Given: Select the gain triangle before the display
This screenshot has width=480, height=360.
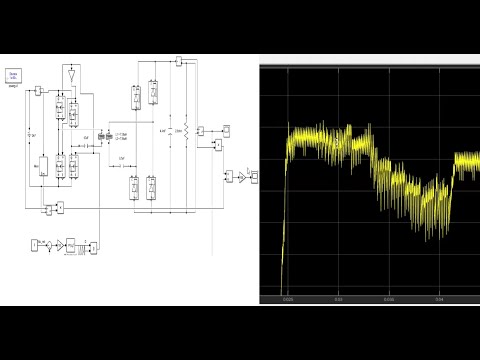Looking at the screenshot, I should click(242, 177).
